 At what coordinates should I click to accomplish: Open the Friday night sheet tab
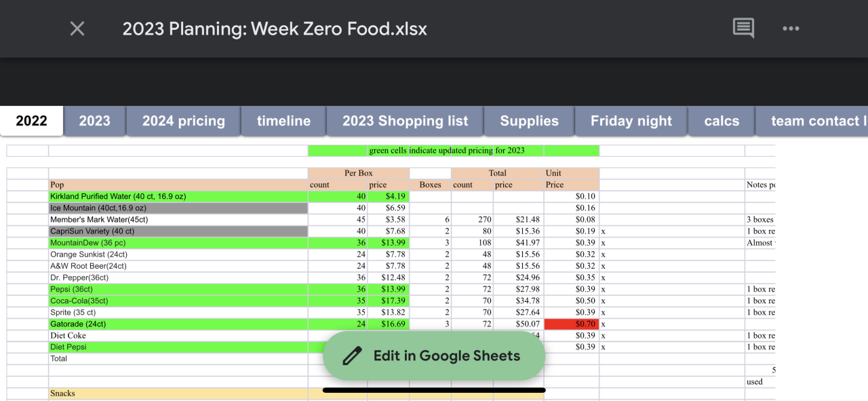coord(631,121)
